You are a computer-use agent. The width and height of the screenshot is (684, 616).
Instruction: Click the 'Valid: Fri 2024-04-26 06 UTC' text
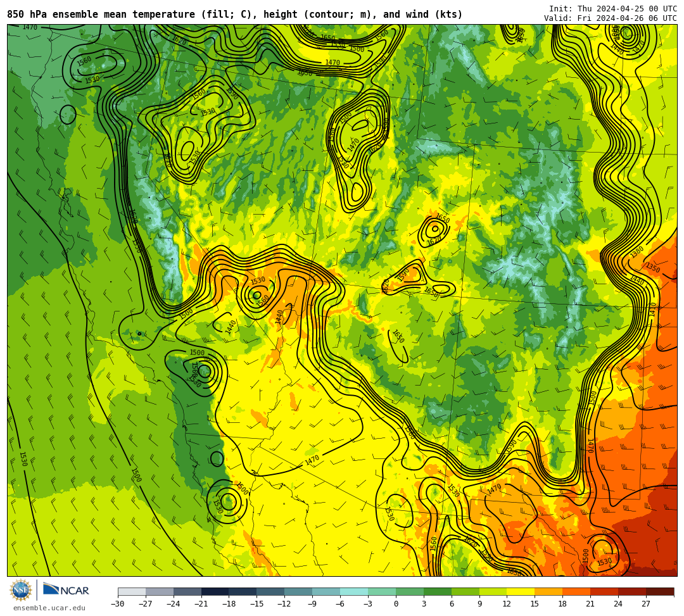(611, 18)
